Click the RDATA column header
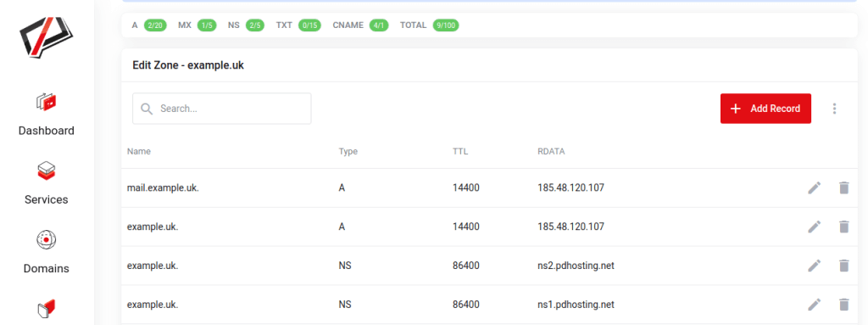868x325 pixels. pyautogui.click(x=551, y=151)
